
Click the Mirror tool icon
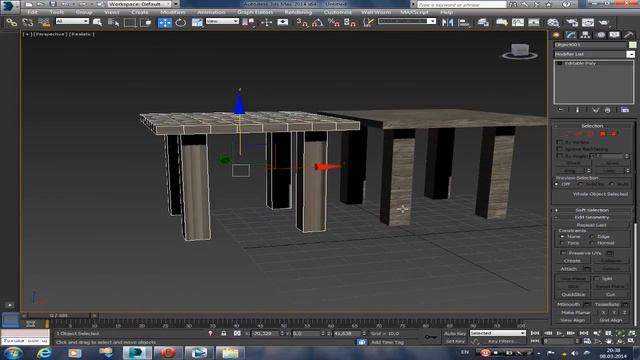(x=447, y=22)
